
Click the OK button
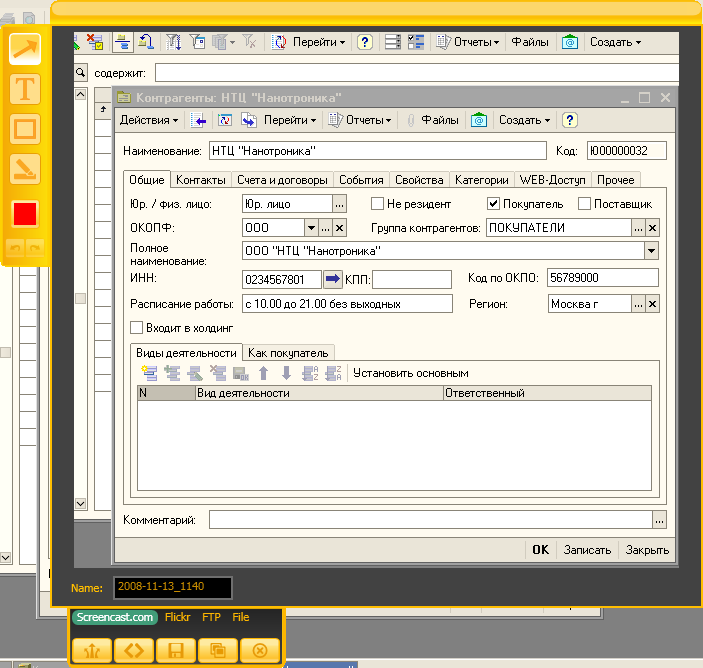[540, 550]
